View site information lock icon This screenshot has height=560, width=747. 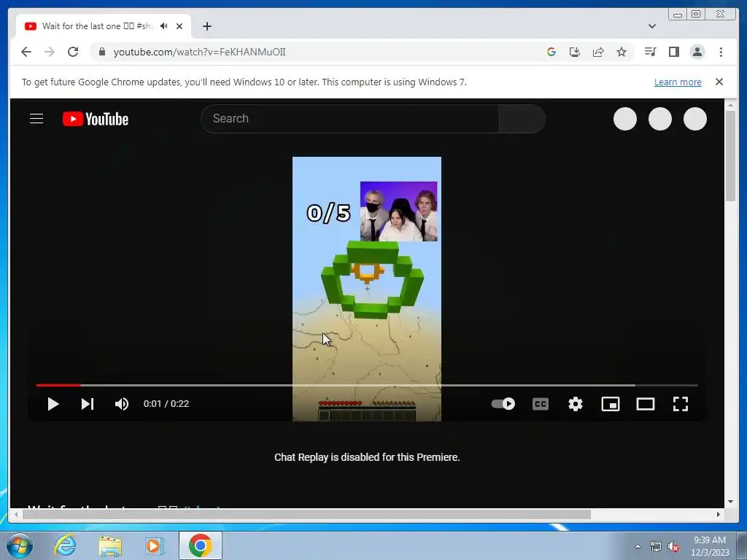coord(101,52)
